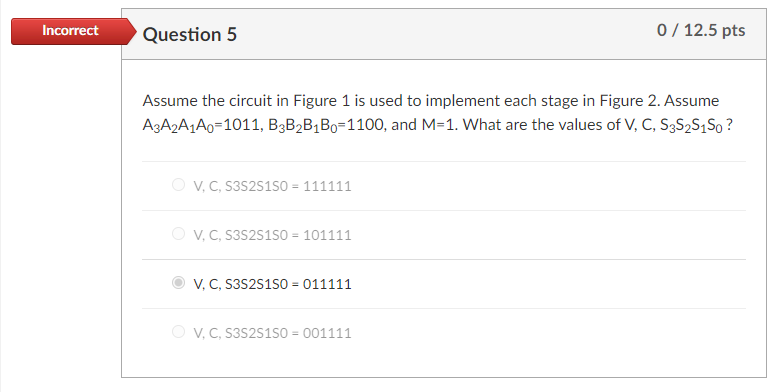The width and height of the screenshot is (781, 392).
Task: Click the red Incorrect badge
Action: click(x=74, y=31)
